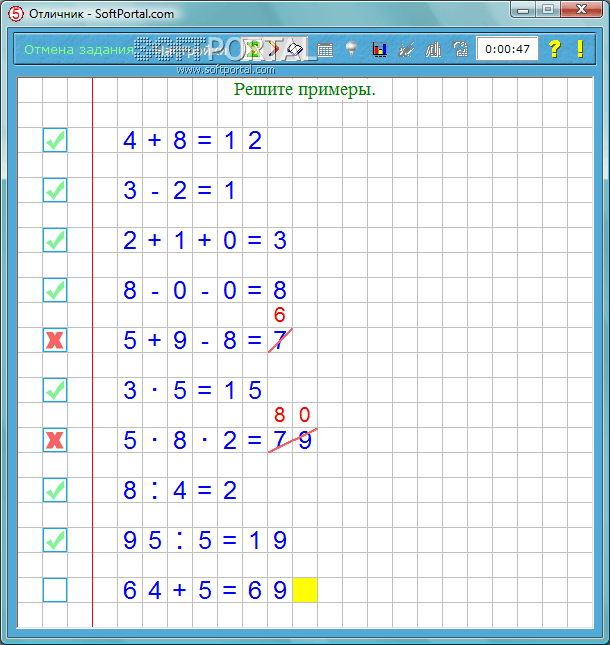Minimize the Отличник window
The width and height of the screenshot is (610, 645).
point(523,10)
